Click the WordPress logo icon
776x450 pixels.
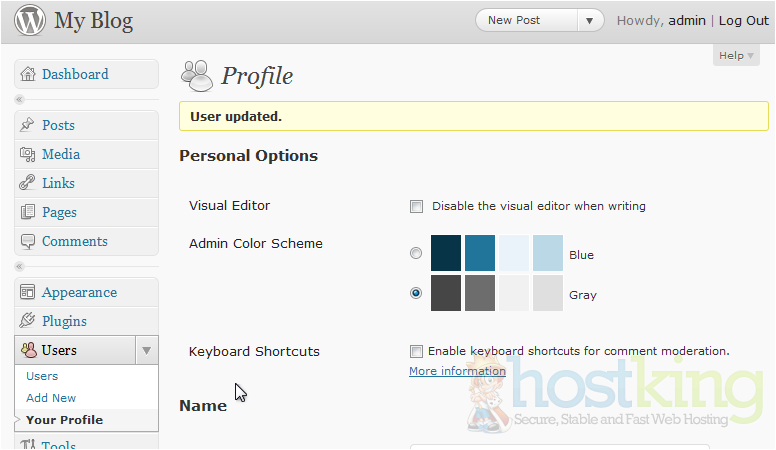point(29,20)
